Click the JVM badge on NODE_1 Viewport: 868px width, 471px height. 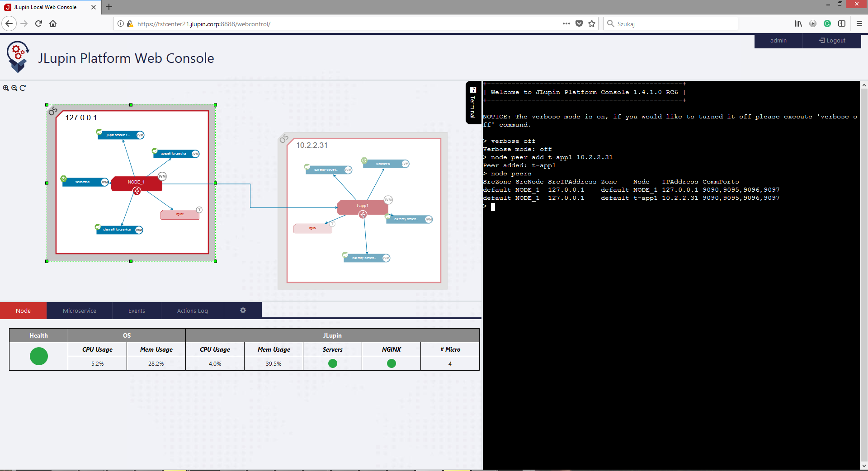click(x=162, y=176)
